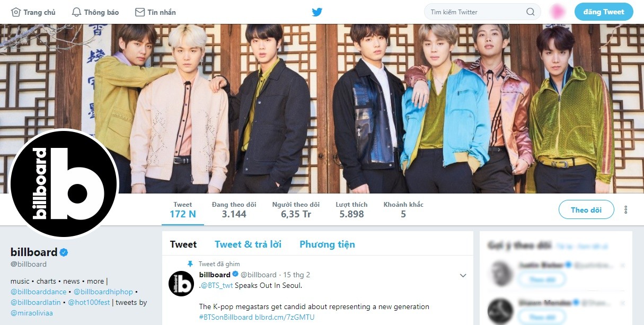The height and width of the screenshot is (325, 644).
Task: Click the đăng Tweet button
Action: [604, 12]
